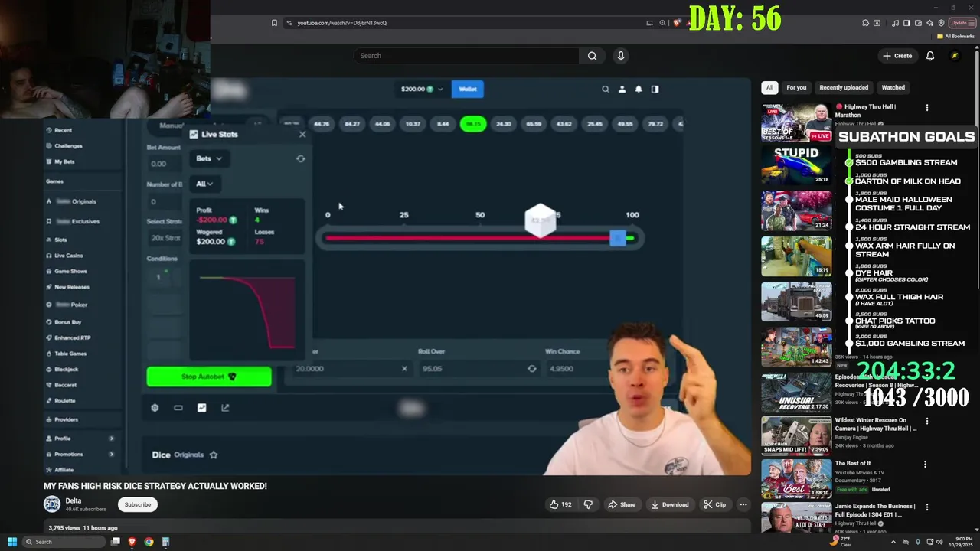Screen dimensions: 980x551
Task: Click the cast screen icon in the address bar
Action: 650,23
